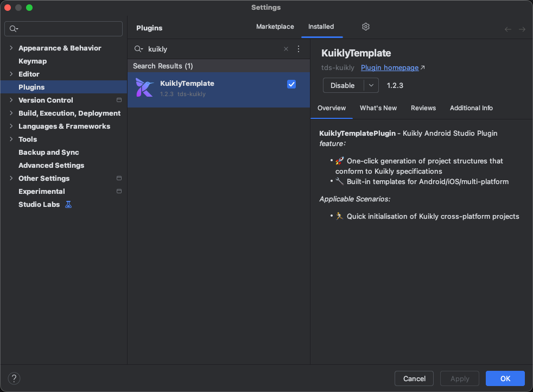
Task: Disable the KuiklyTemplate plugin
Action: (343, 85)
